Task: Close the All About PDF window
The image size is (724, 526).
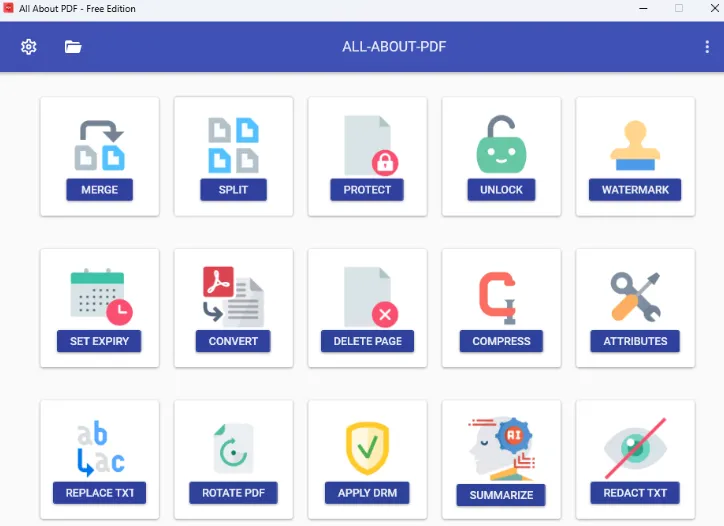Action: [714, 8]
